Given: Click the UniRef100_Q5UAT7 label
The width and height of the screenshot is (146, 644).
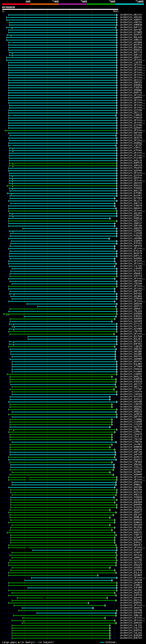Looking at the screenshot, I should coord(131,512).
